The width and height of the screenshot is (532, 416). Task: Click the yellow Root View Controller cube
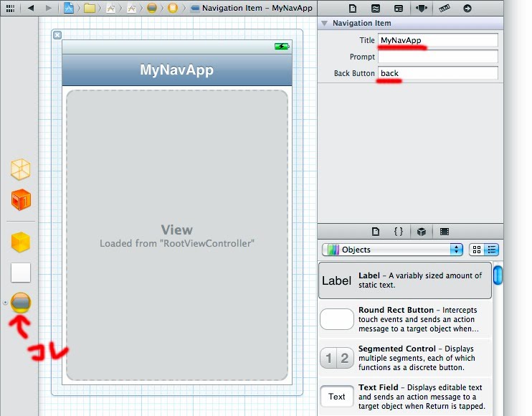point(21,242)
